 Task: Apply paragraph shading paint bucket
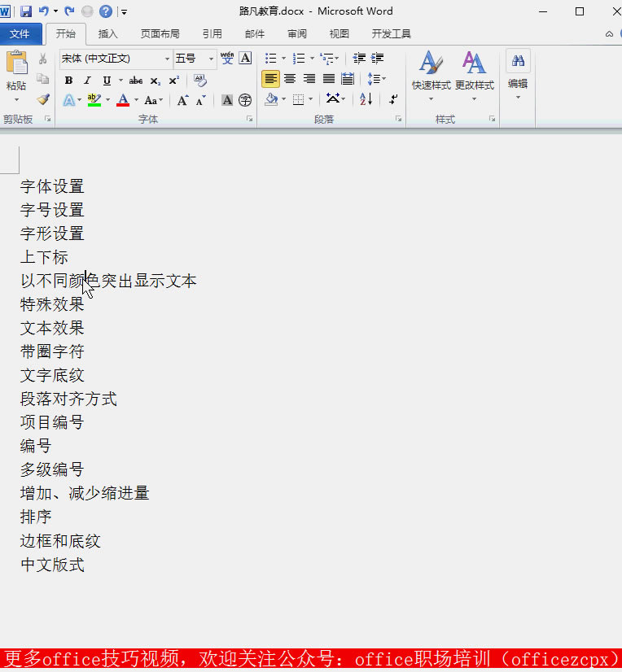[271, 99]
